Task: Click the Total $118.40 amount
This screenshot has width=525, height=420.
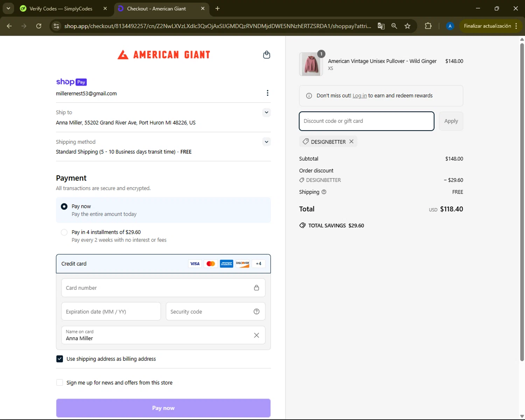Action: 451,209
